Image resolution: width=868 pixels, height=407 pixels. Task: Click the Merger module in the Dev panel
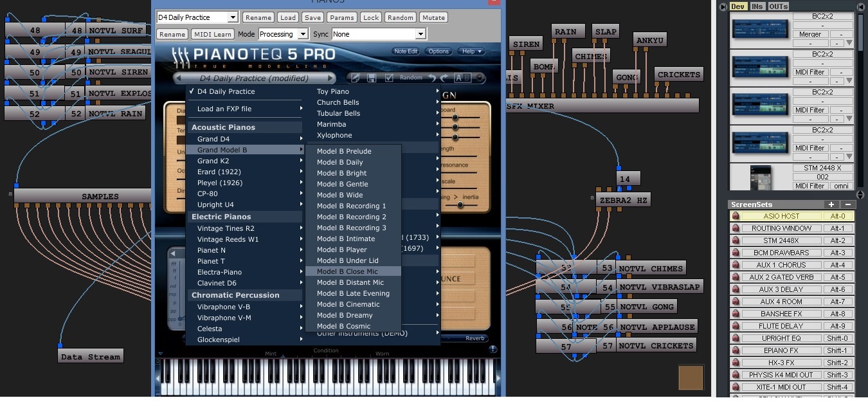(x=810, y=34)
